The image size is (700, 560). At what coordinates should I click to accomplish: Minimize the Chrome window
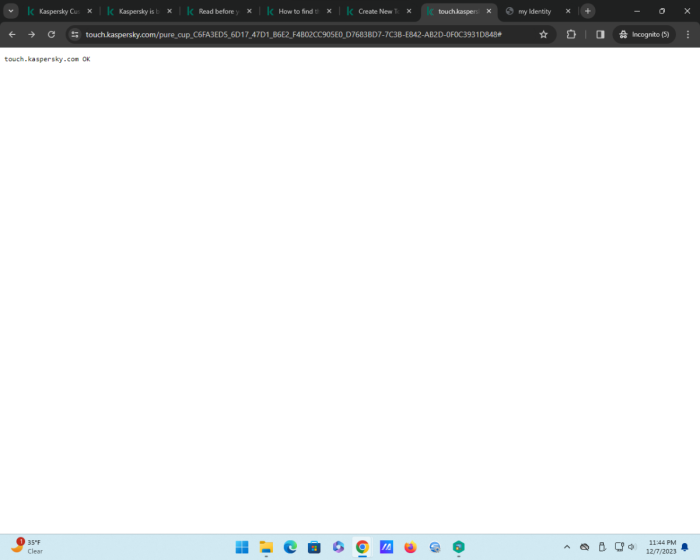tap(637, 11)
